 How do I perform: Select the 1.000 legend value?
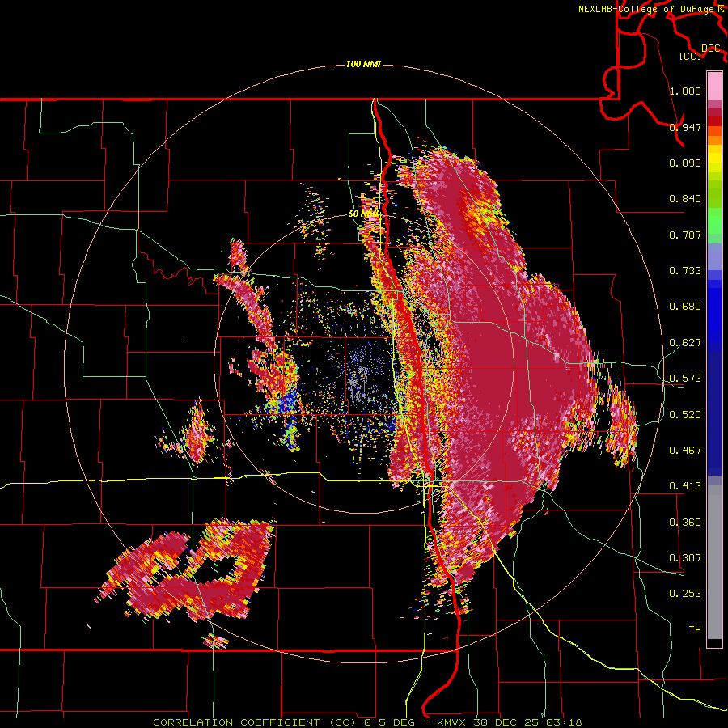click(685, 91)
